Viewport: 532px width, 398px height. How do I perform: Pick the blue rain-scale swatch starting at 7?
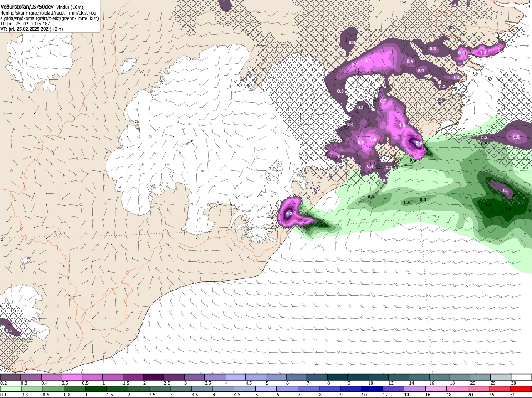tap(308, 389)
